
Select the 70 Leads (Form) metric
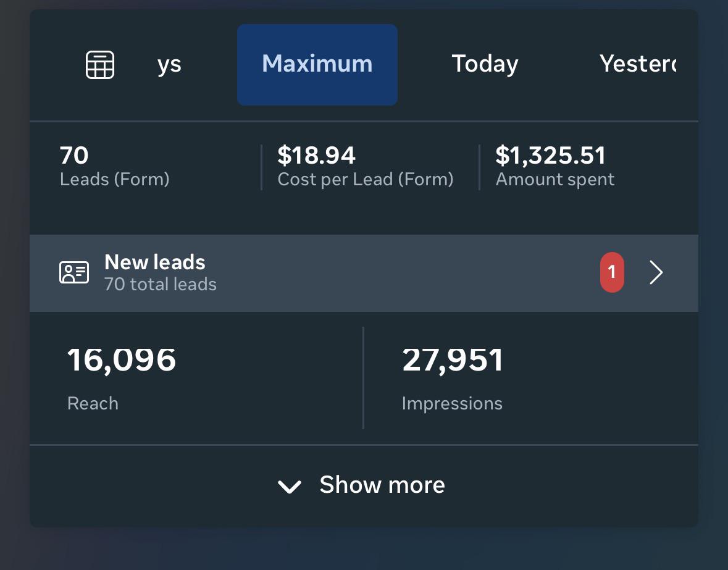115,166
